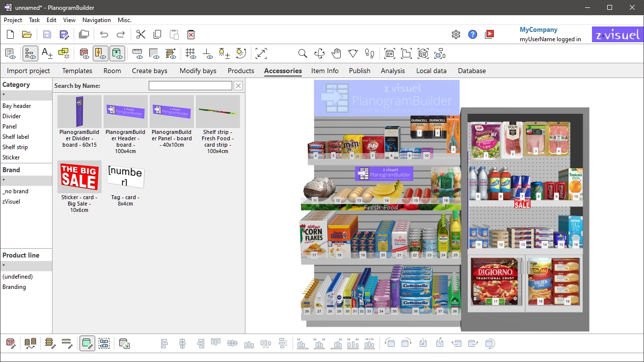Click the rotate light direction icon
Image resolution: width=644 pixels, height=362 pixels.
[241, 53]
